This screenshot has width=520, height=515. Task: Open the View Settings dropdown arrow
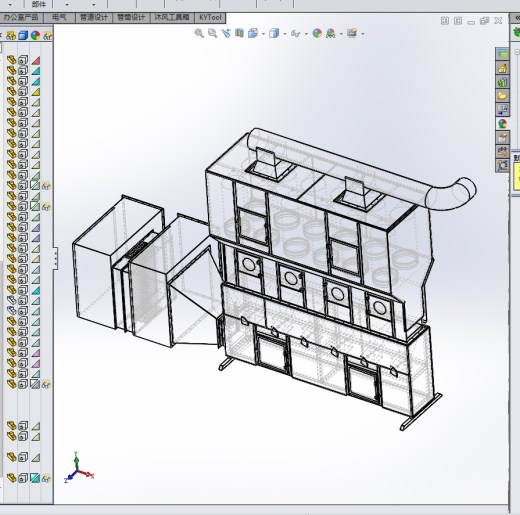pyautogui.click(x=363, y=34)
